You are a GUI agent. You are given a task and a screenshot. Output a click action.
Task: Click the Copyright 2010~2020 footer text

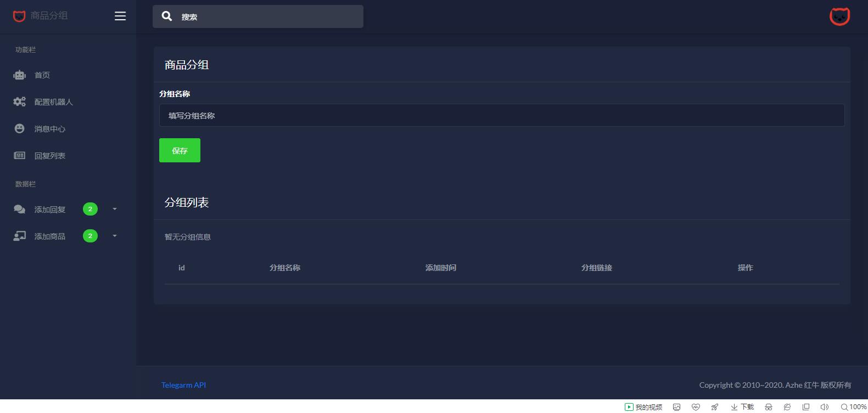pyautogui.click(x=775, y=385)
